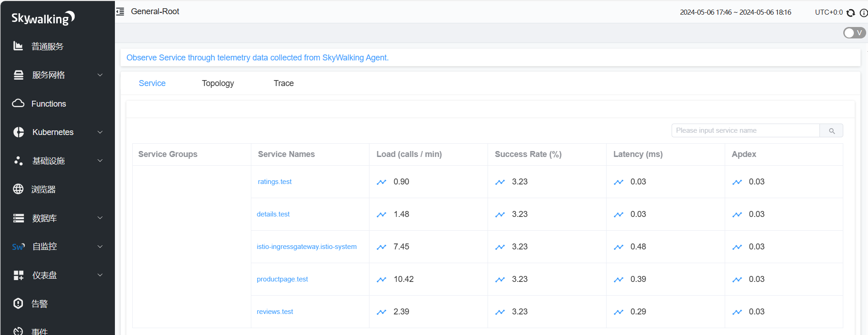Open the reviews.test service link
This screenshot has width=868, height=335.
275,312
